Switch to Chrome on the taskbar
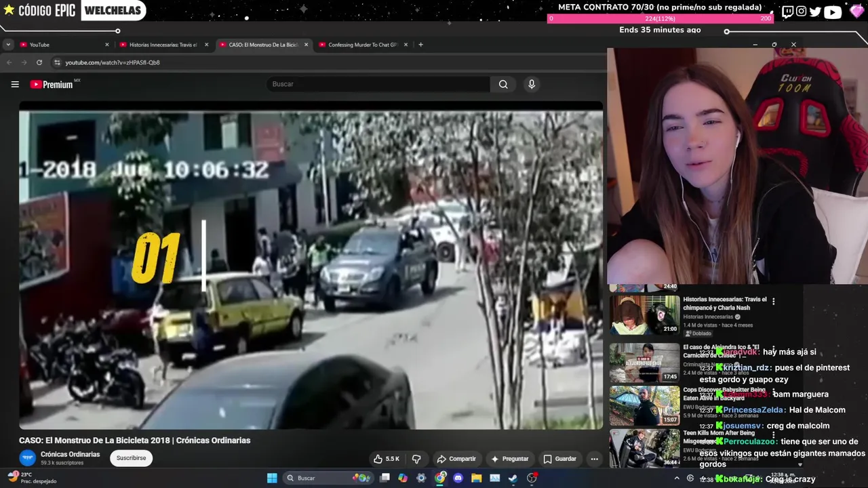 pyautogui.click(x=439, y=478)
